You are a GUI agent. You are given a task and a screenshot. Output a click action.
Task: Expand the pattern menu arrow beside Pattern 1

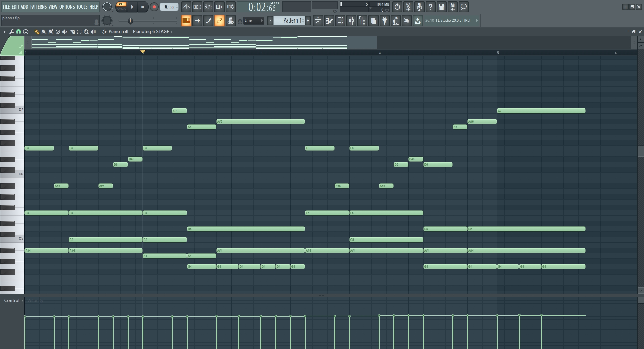270,20
